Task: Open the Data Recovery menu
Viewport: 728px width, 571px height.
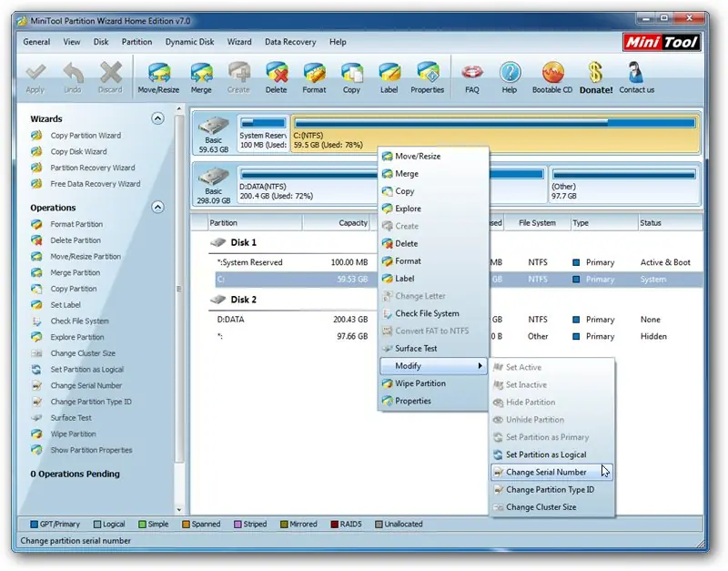Action: click(290, 42)
